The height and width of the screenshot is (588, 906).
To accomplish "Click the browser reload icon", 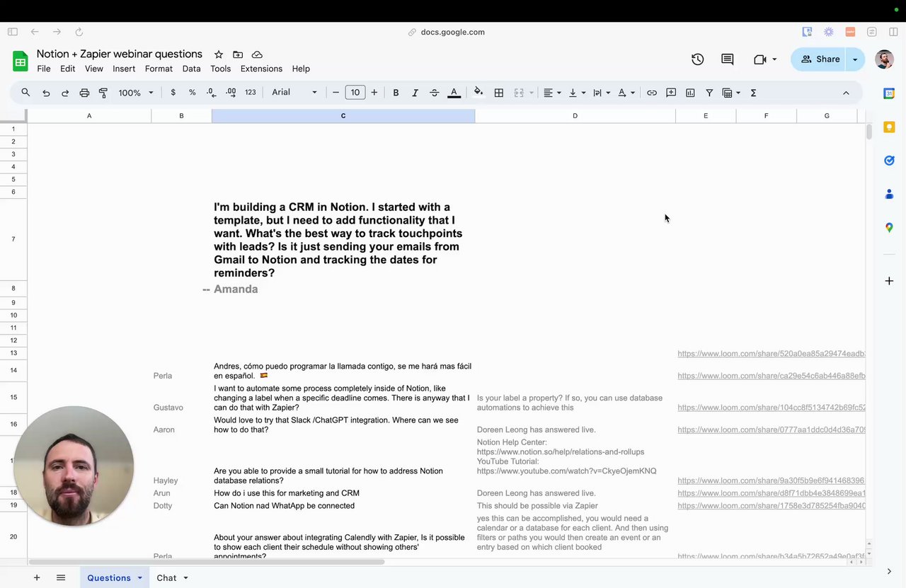I will 79,32.
